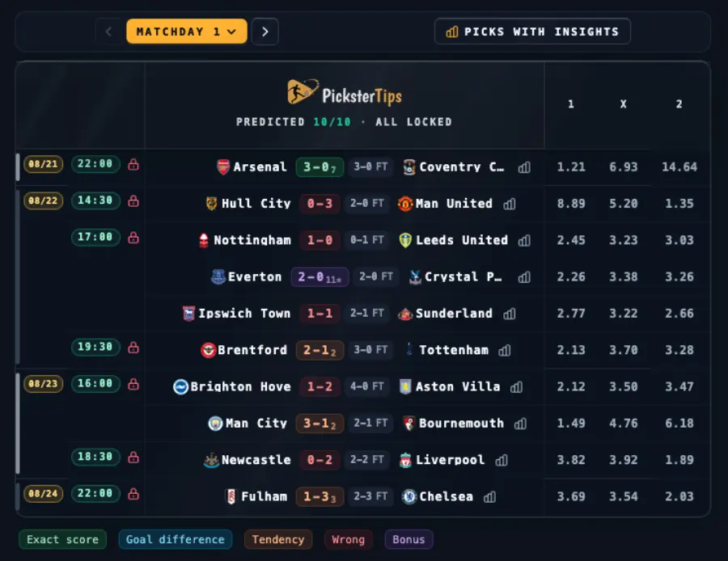
Task: Click the Goal difference legend tag
Action: click(x=175, y=540)
